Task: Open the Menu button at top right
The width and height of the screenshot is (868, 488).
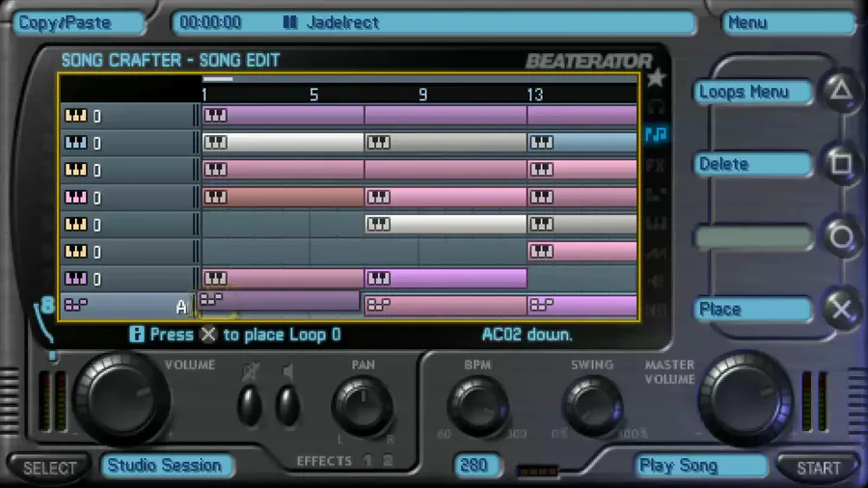Action: pos(788,23)
